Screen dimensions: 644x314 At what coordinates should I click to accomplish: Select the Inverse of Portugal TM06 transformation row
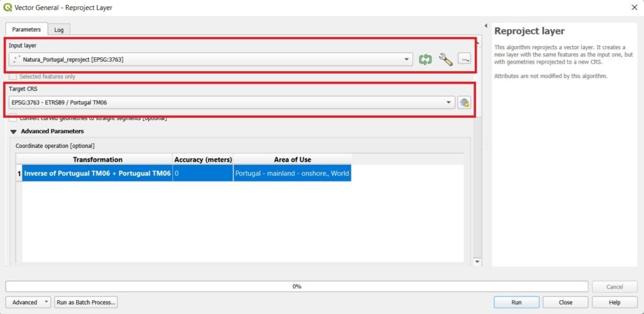pyautogui.click(x=97, y=174)
